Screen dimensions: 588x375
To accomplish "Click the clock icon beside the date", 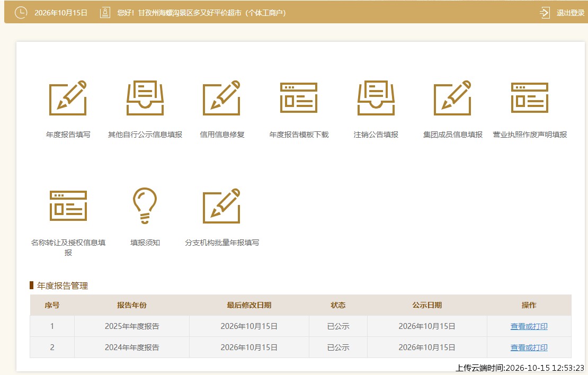I will tap(21, 13).
